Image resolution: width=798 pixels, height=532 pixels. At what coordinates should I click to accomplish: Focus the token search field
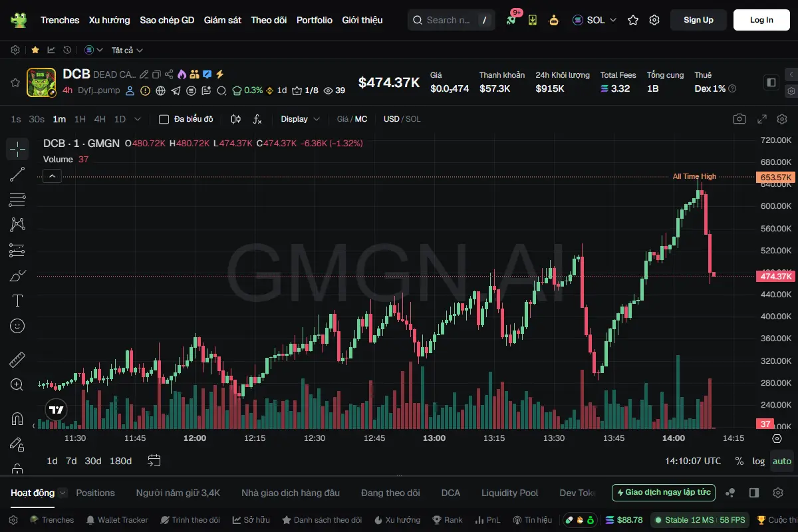pyautogui.click(x=452, y=20)
